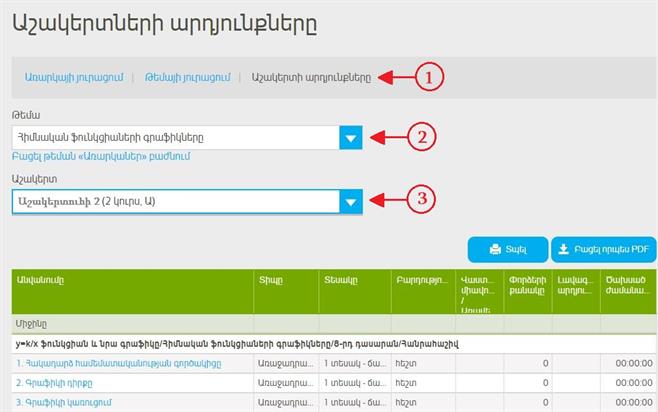Click the red circled number 2 marker
Screen dimensions: 658x412
point(422,138)
